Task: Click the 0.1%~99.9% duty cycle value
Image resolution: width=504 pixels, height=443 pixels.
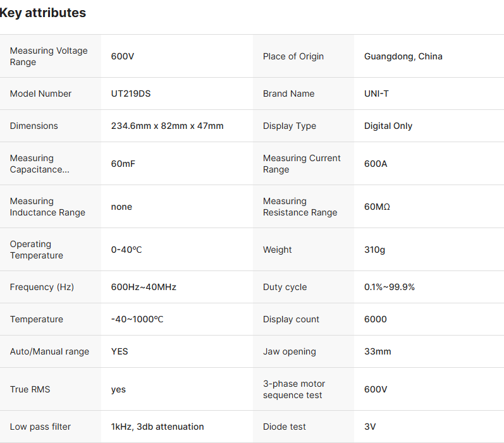Action: click(389, 287)
